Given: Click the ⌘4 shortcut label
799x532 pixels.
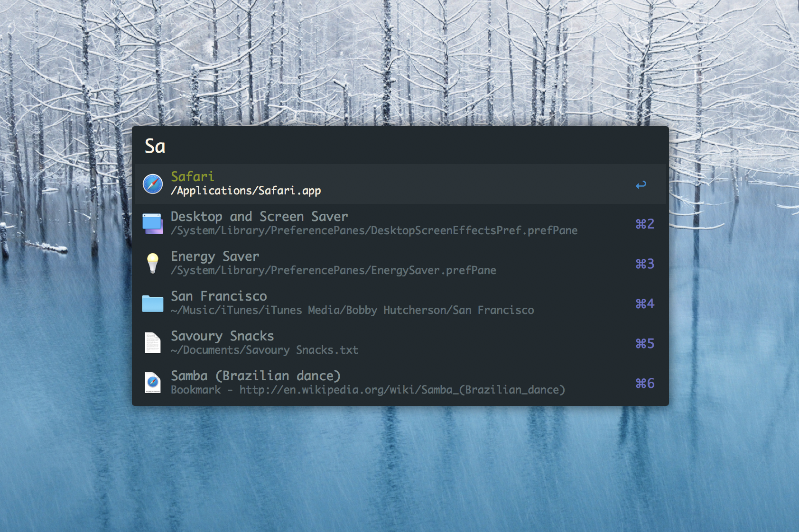Looking at the screenshot, I should point(645,303).
